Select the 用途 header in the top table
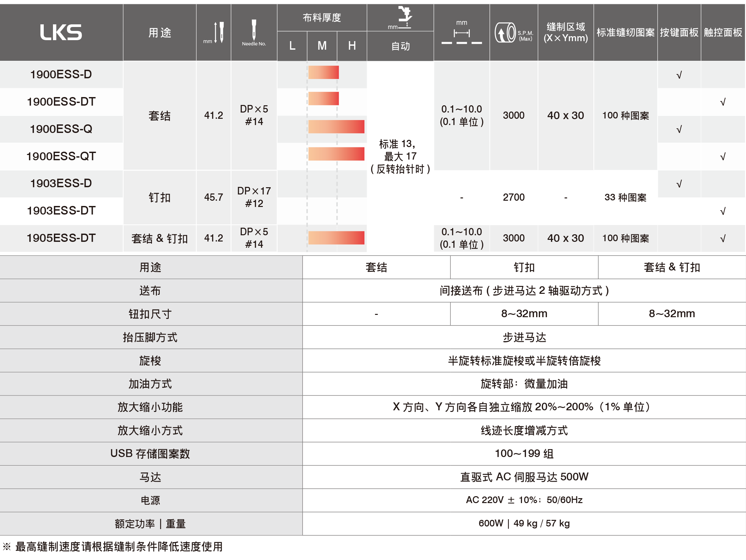 160,33
